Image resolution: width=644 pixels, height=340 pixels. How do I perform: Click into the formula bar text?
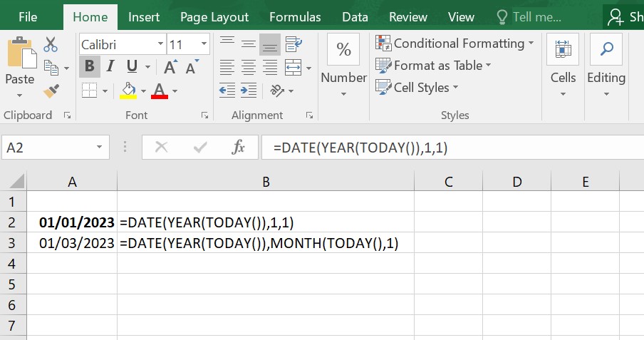pos(360,147)
